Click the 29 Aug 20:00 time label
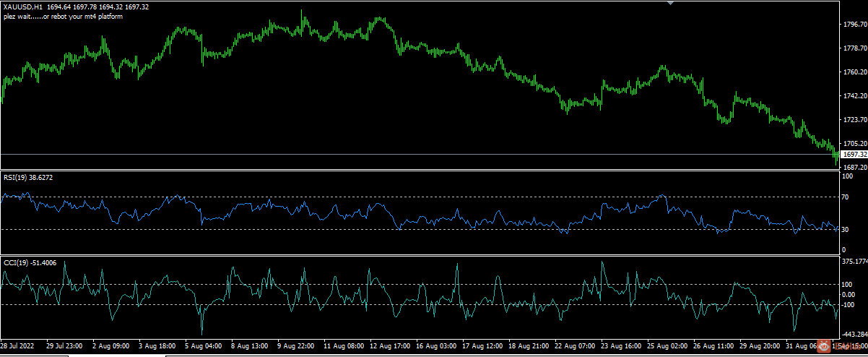868x357 pixels. (x=760, y=347)
